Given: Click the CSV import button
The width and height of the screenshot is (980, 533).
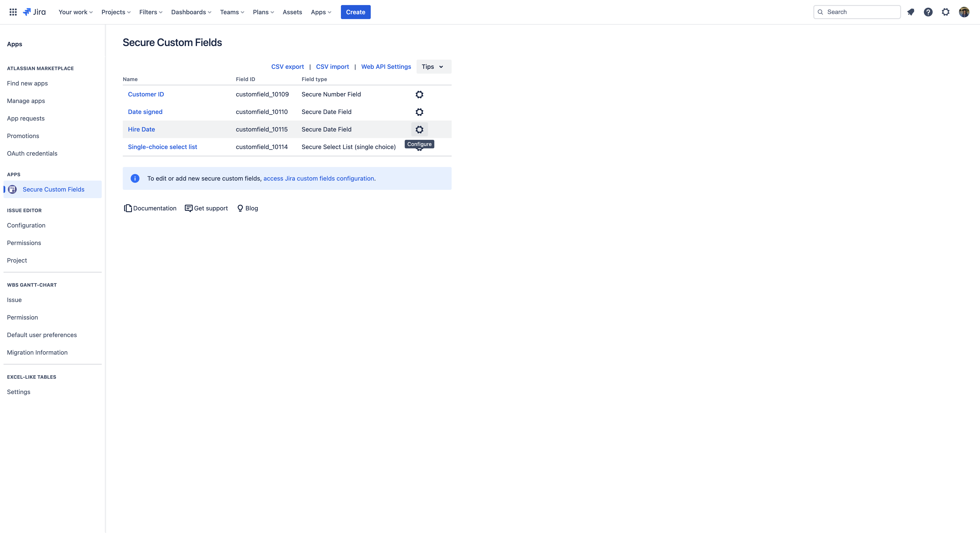Looking at the screenshot, I should pyautogui.click(x=332, y=66).
